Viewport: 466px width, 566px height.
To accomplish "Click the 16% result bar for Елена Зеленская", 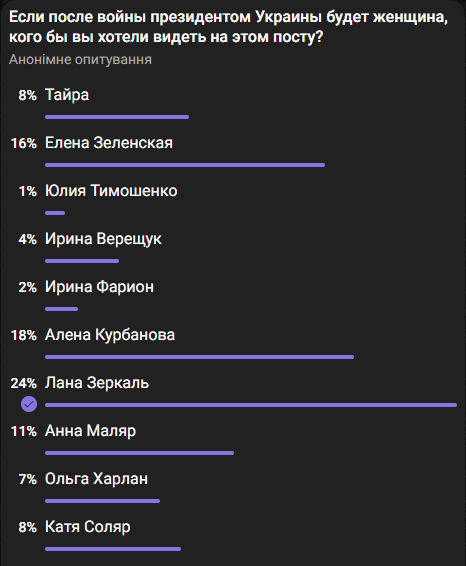I will [185, 165].
